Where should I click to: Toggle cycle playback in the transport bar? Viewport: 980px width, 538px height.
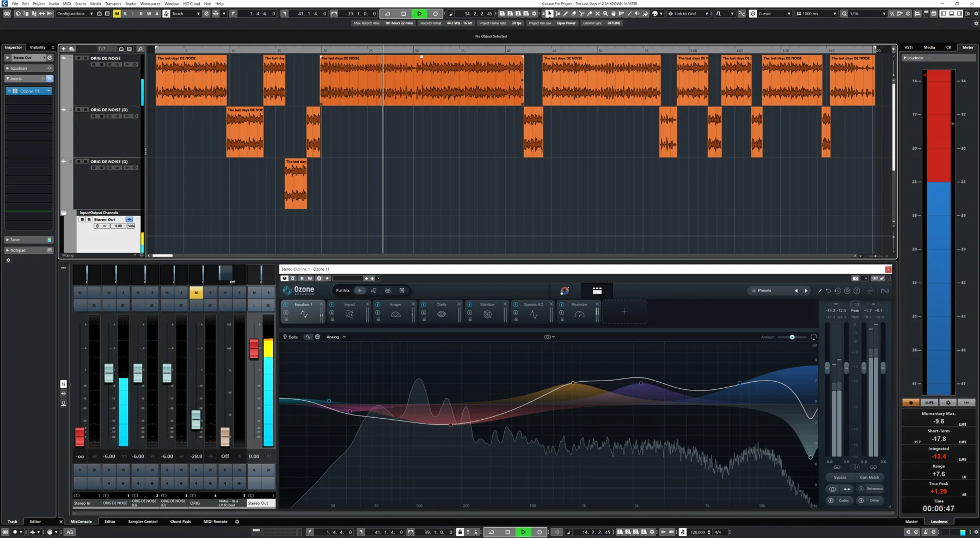(x=388, y=14)
